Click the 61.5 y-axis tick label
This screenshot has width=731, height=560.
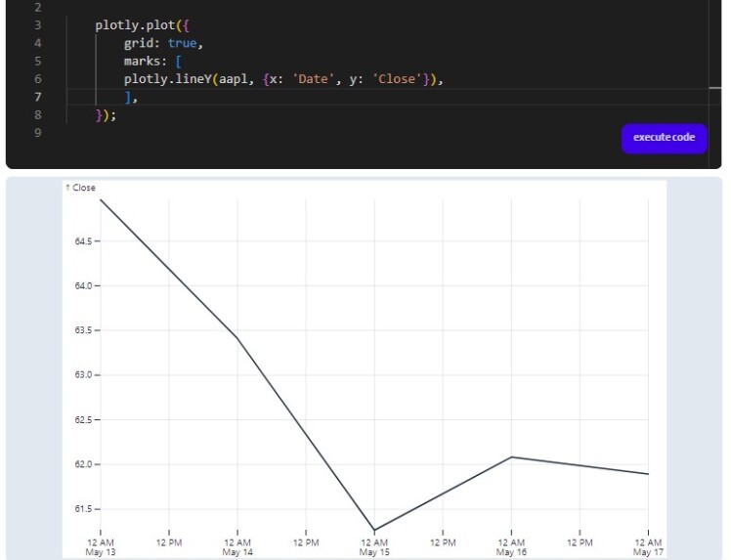82,509
